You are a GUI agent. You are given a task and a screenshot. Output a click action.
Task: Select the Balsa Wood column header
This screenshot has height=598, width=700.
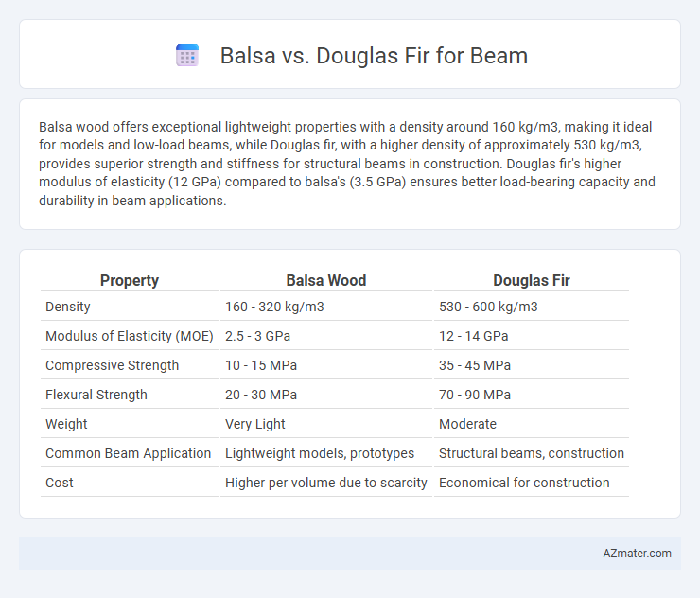pos(326,280)
